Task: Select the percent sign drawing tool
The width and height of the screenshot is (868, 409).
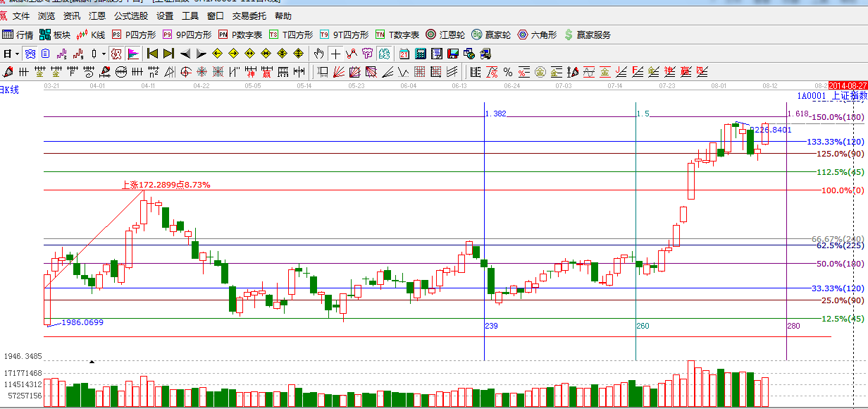Action: pyautogui.click(x=507, y=71)
